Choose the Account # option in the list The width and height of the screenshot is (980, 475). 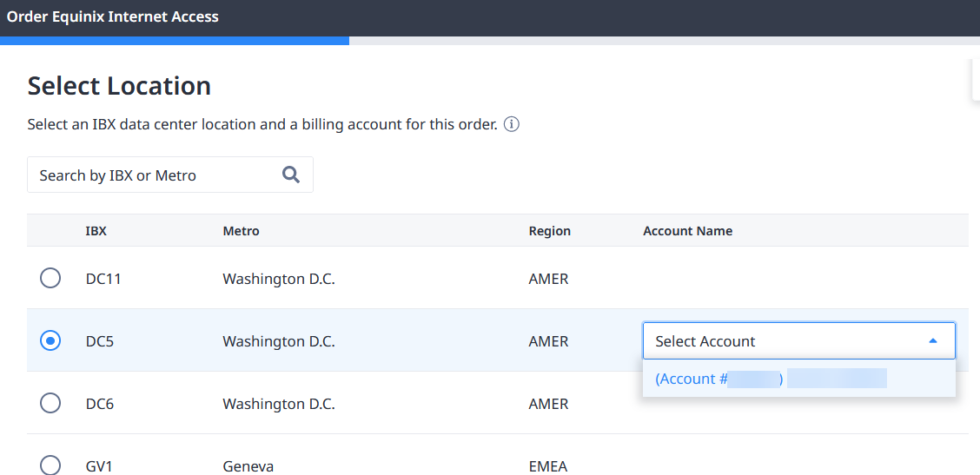click(798, 378)
